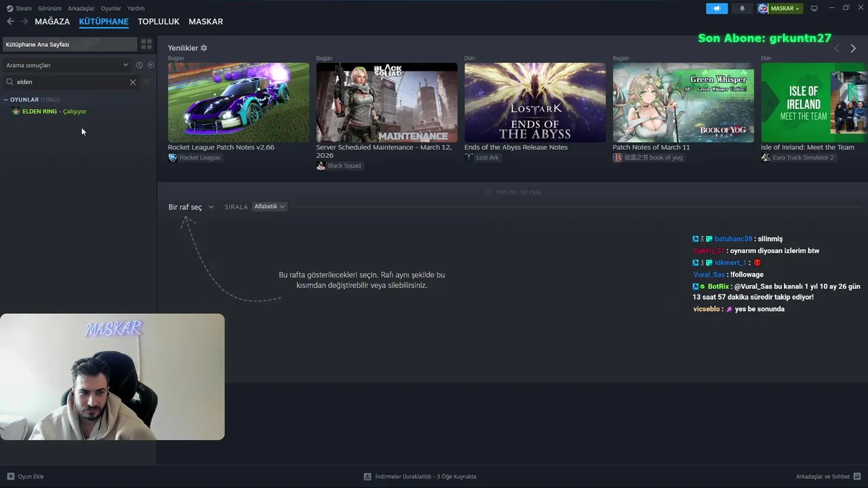Clear the elden search text
Image resolution: width=868 pixels, height=488 pixels.
133,82
